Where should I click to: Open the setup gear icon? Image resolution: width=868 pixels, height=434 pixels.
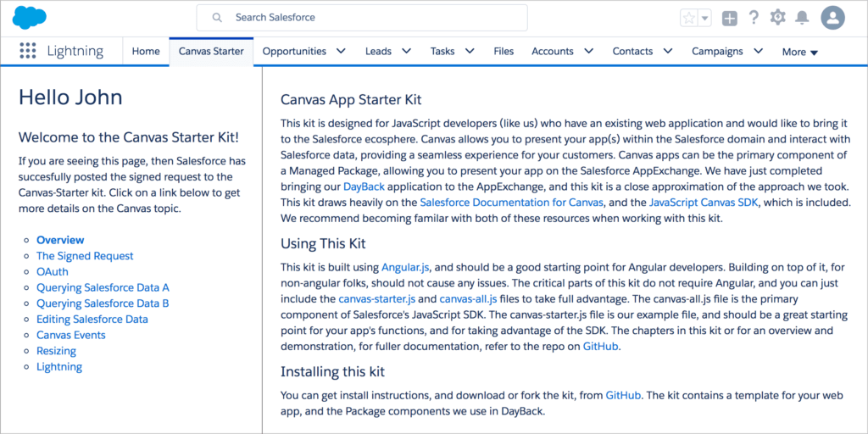coord(778,18)
